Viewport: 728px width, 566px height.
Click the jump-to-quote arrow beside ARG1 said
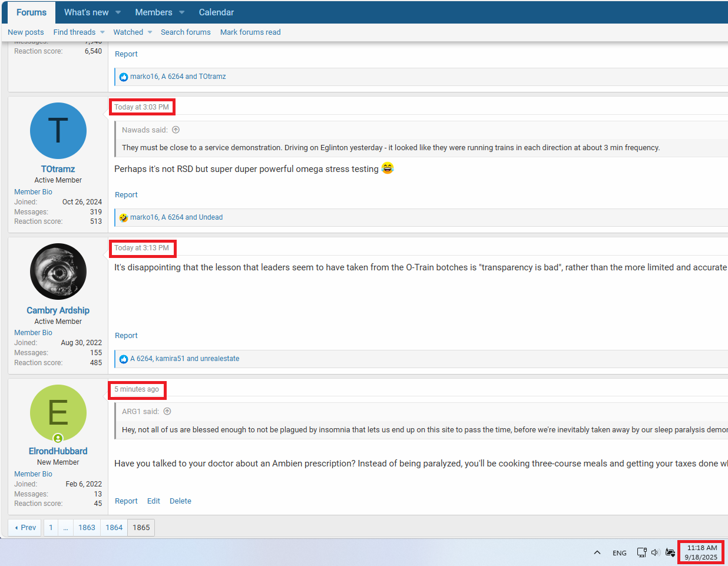tap(167, 412)
